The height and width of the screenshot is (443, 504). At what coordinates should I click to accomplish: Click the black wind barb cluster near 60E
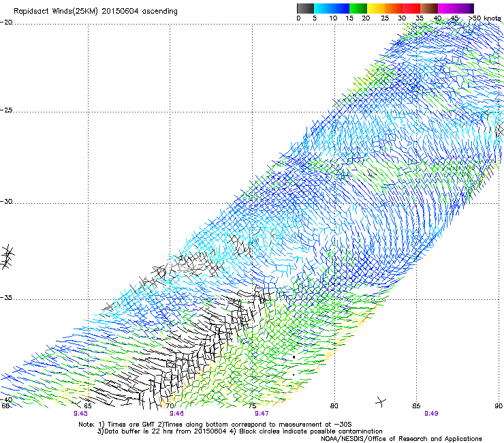7,256
